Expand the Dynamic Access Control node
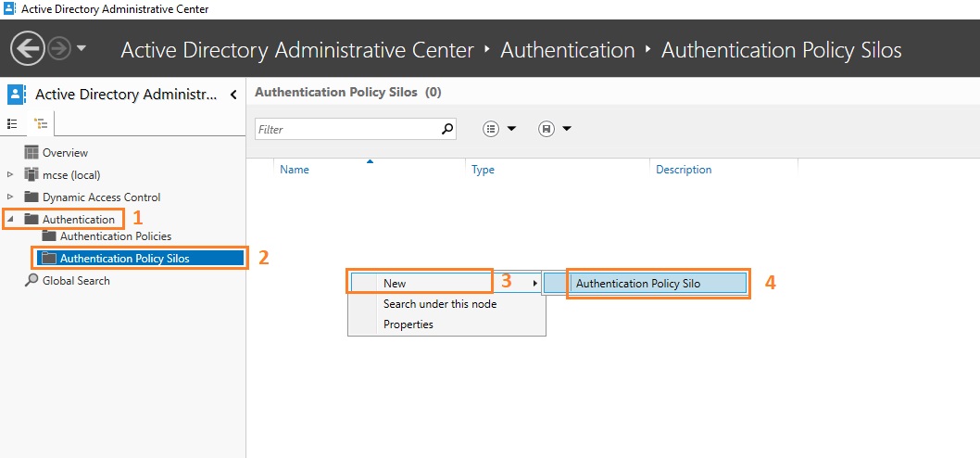Viewport: 980px width, 458px height. point(9,197)
